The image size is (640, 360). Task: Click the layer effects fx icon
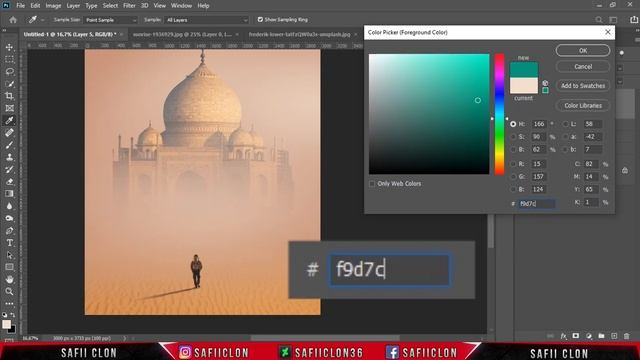[563, 336]
